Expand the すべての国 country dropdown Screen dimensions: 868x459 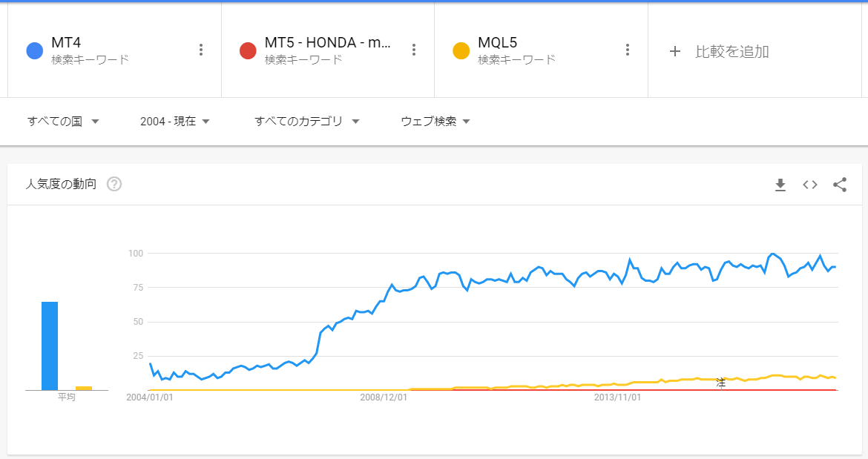63,122
